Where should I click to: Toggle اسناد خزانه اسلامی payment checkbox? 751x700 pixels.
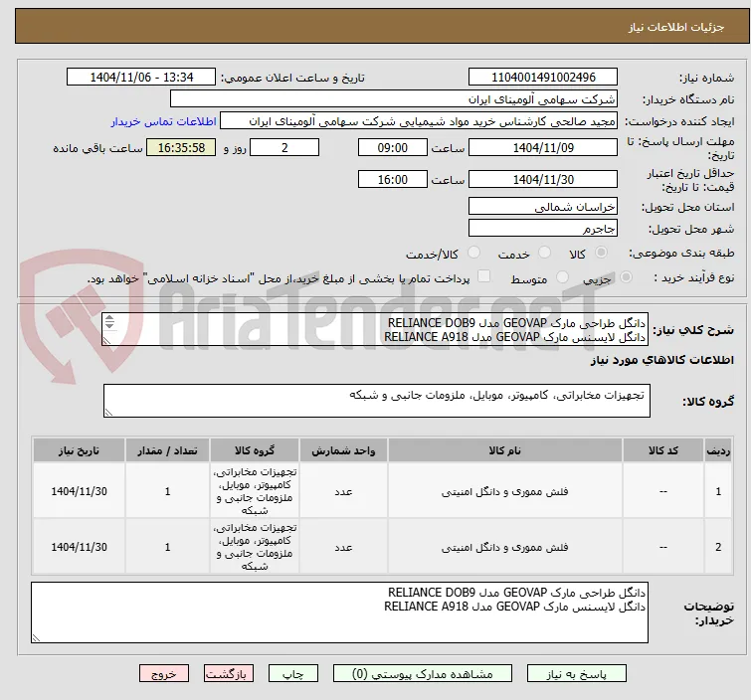coord(484,276)
